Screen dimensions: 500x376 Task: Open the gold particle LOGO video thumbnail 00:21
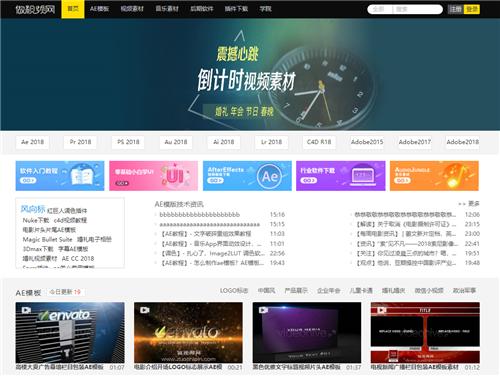[x=188, y=333]
